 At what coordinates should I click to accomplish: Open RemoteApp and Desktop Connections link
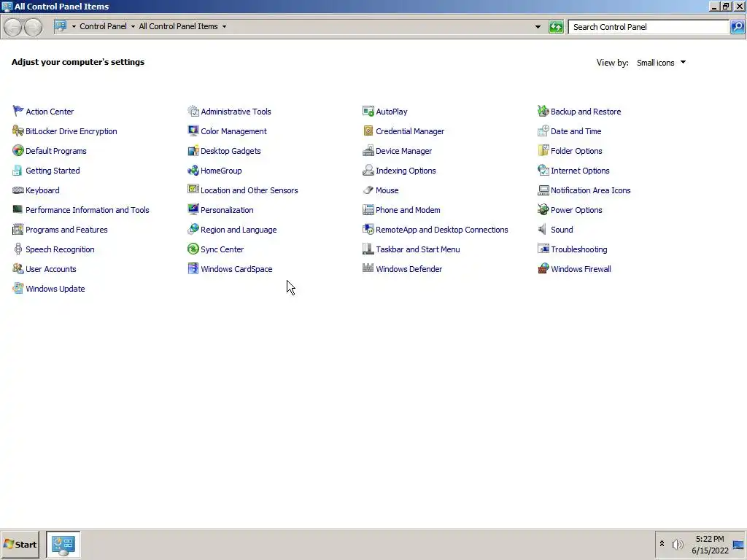tap(442, 230)
